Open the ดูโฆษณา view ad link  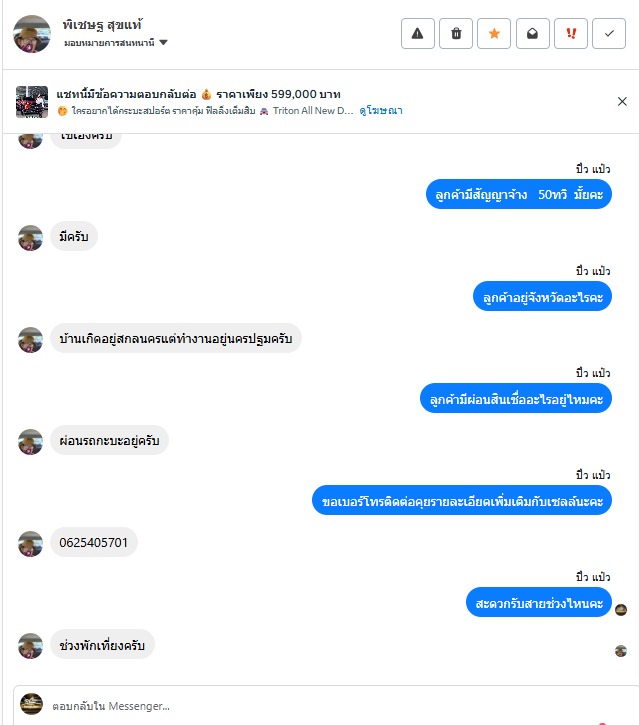pyautogui.click(x=381, y=111)
